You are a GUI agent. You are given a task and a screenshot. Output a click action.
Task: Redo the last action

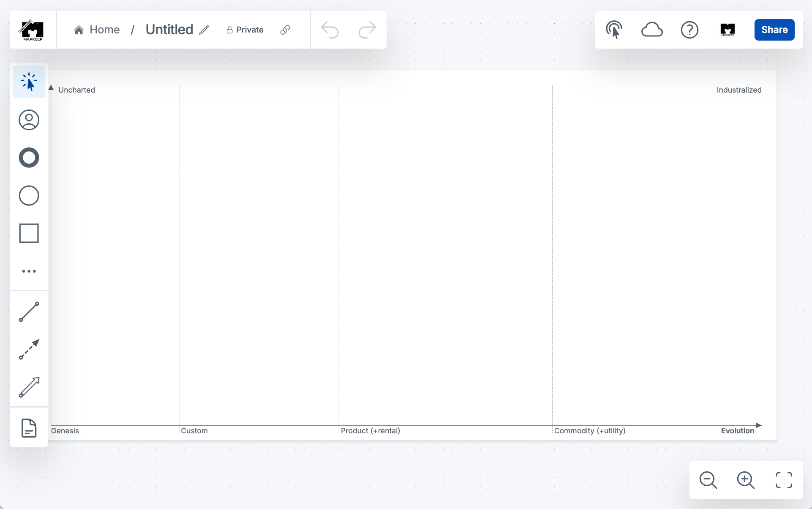(x=367, y=30)
